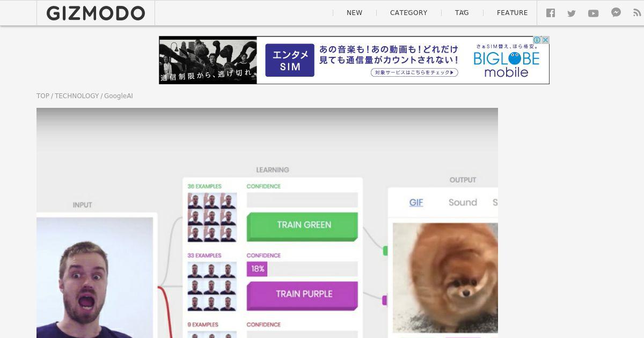Expand the FEATURE menu
This screenshot has height=338, width=644.
[512, 13]
